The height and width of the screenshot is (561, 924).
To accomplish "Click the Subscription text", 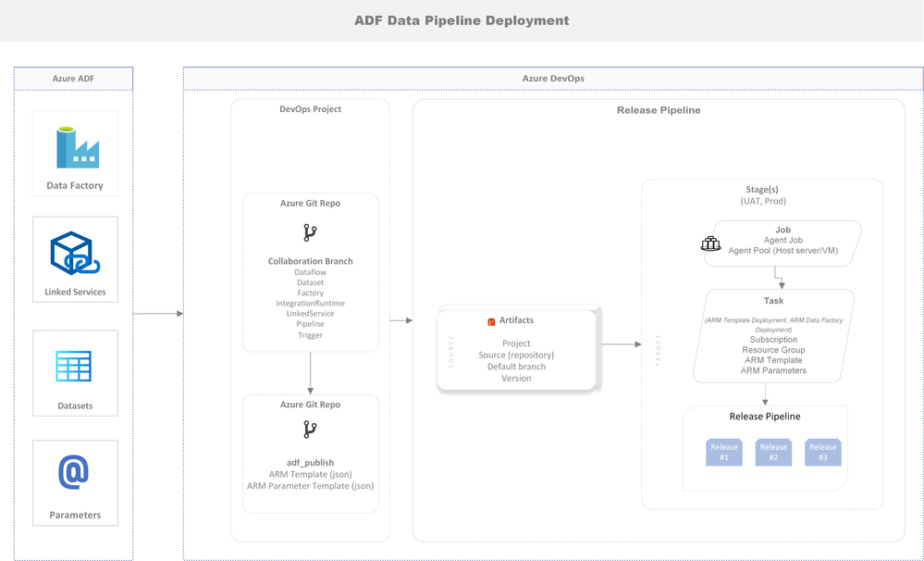I will (x=774, y=340).
